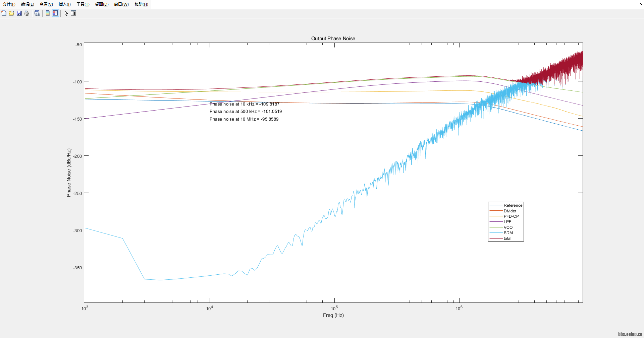
Task: Expand the 工具(T) menu
Action: (x=83, y=4)
